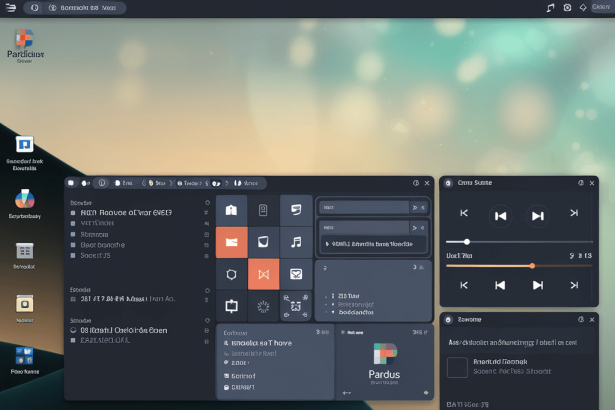The image size is (615, 410).
Task: Open the colorful round pie desktop icon
Action: pos(25,199)
